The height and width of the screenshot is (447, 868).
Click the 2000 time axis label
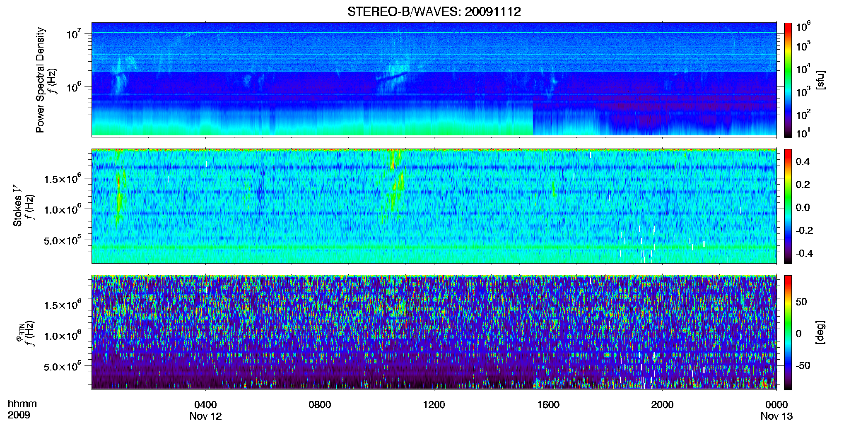tap(662, 404)
